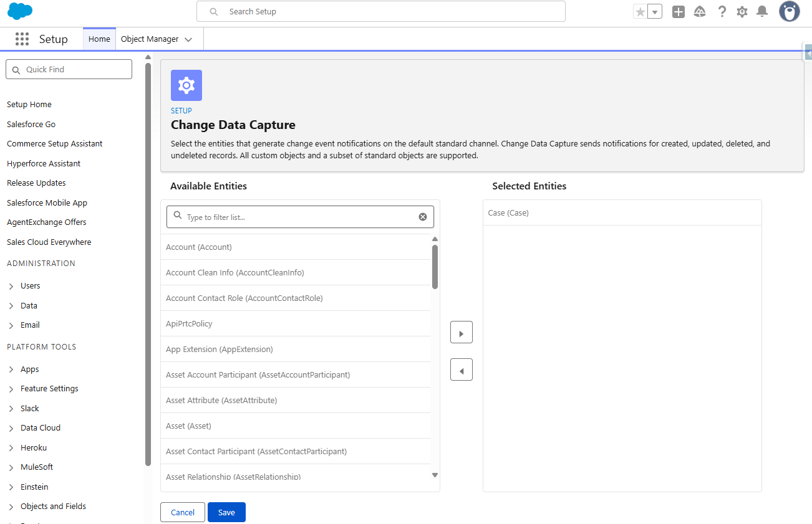This screenshot has height=524, width=812.
Task: Select App Extension entity
Action: pyautogui.click(x=296, y=350)
